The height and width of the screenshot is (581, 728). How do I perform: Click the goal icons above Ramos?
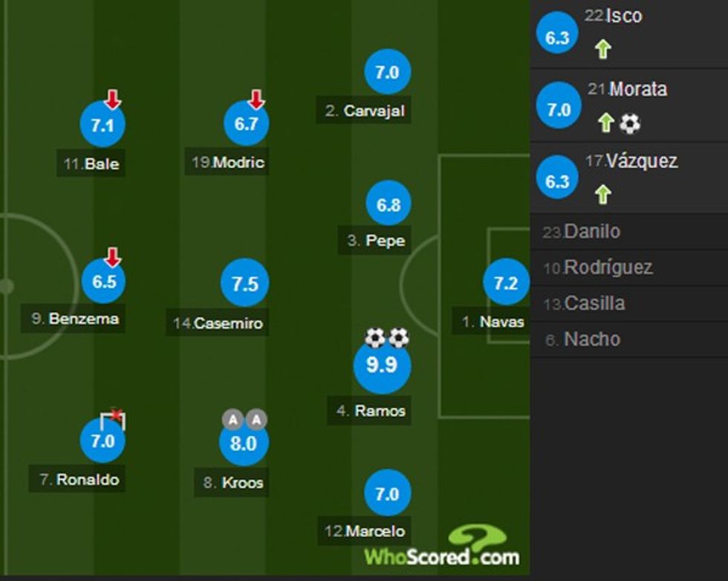pos(387,339)
